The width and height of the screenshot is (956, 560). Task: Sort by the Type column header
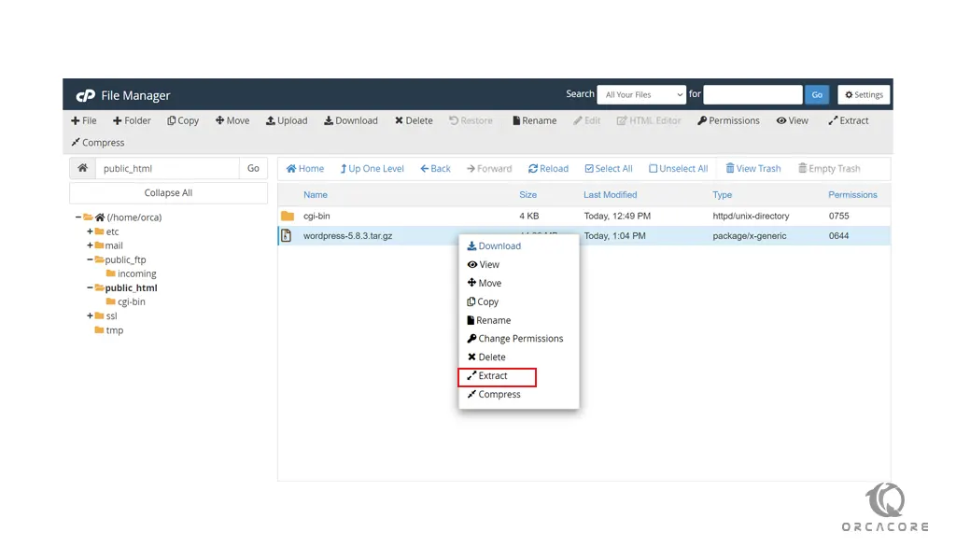tap(723, 195)
